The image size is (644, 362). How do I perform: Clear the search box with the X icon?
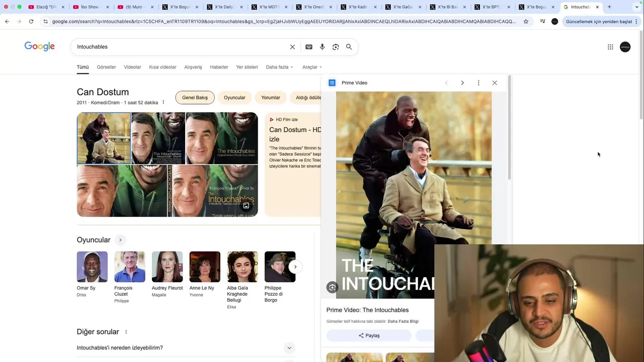292,47
